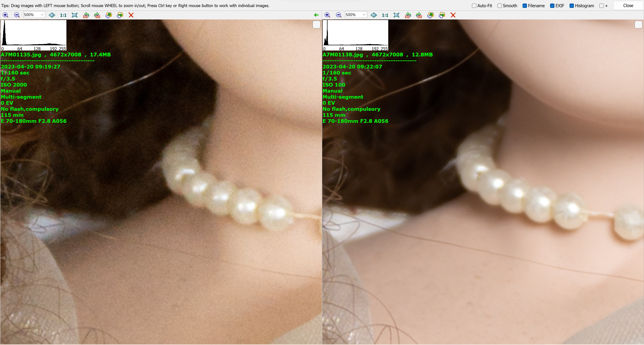Image resolution: width=644 pixels, height=345 pixels.
Task: Uncheck the Histogram checkbox
Action: click(x=572, y=6)
